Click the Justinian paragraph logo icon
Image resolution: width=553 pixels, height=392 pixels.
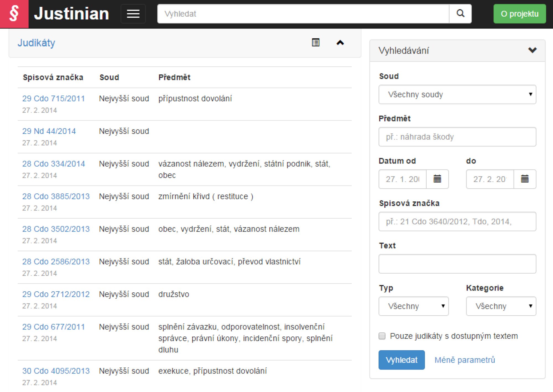tap(14, 14)
